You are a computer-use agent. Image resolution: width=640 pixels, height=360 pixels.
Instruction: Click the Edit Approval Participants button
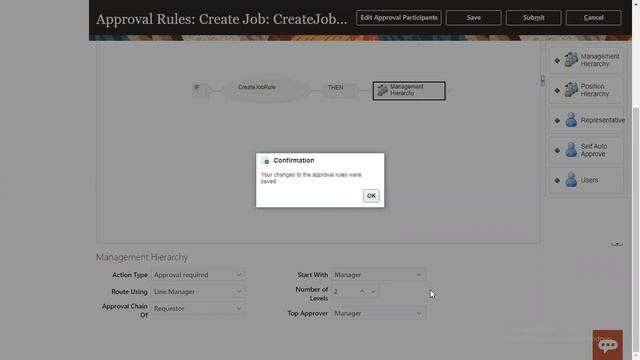[x=399, y=18]
